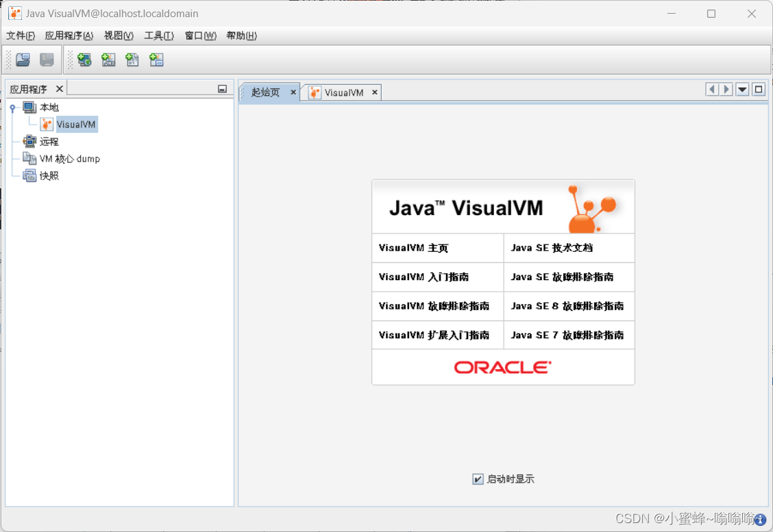Click the file toolbar drag handle
The image size is (773, 532).
tap(8, 60)
